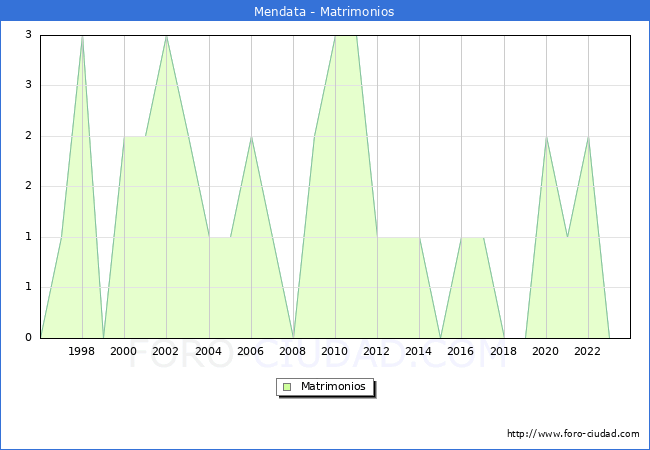650x450 pixels.
Task: Select the 2014 x-axis label
Action: tap(419, 351)
